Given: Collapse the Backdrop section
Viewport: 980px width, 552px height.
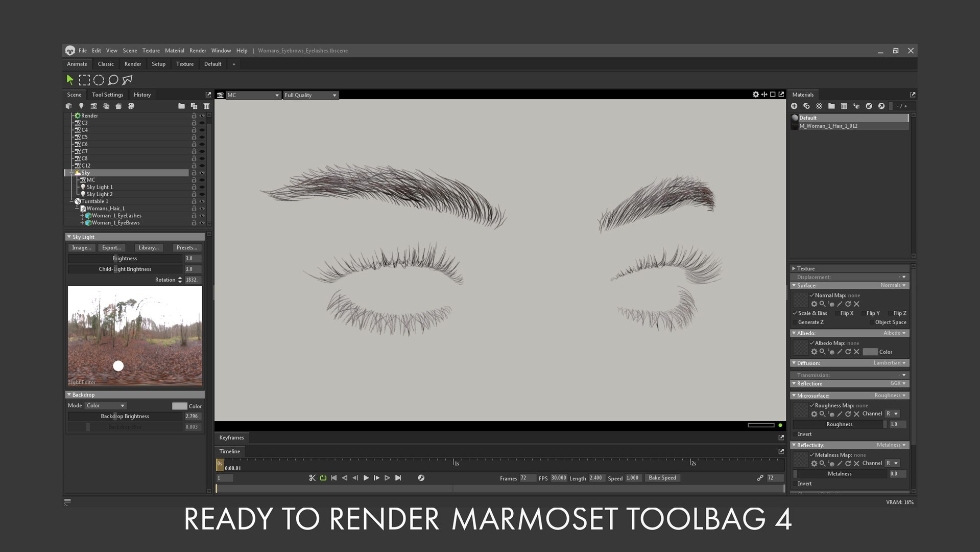Looking at the screenshot, I should (69, 395).
